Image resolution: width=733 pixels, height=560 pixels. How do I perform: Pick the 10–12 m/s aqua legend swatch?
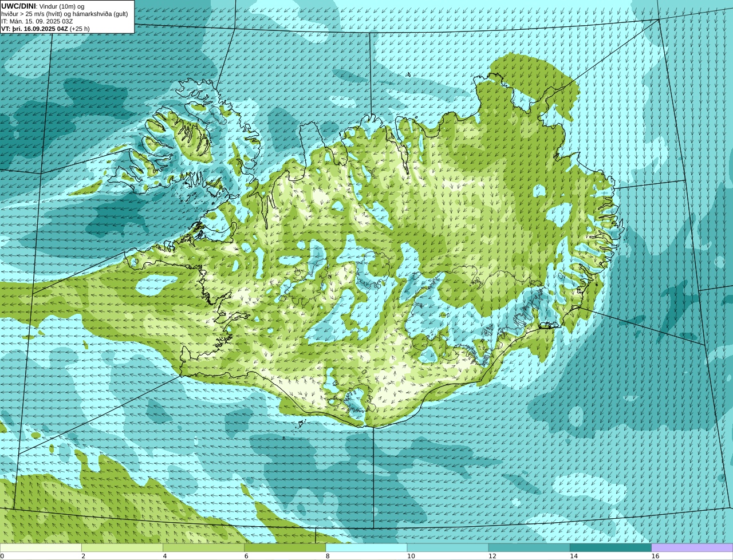tap(448, 548)
